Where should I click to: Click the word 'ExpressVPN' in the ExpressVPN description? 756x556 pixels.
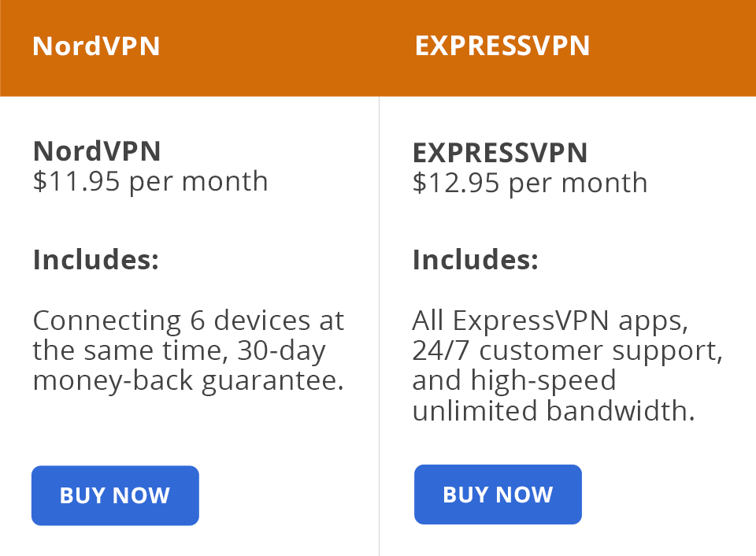tap(531, 321)
